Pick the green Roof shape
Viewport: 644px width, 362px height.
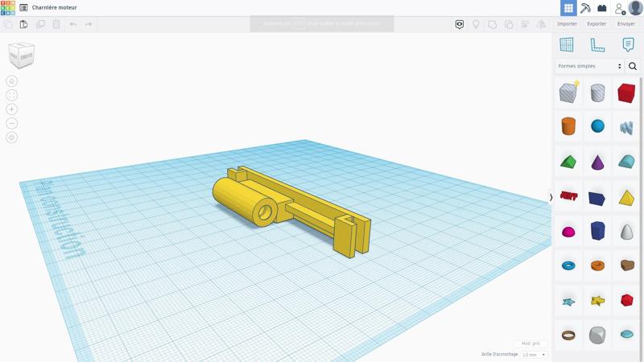(568, 162)
